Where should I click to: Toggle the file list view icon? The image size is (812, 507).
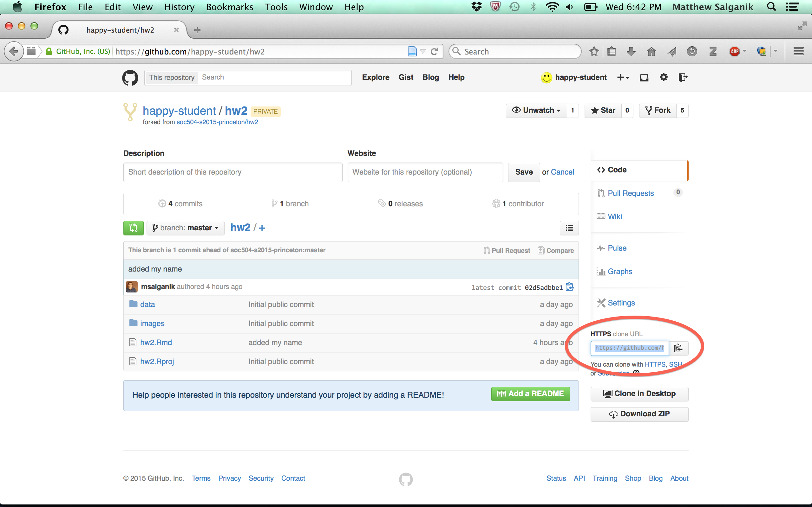pyautogui.click(x=569, y=228)
